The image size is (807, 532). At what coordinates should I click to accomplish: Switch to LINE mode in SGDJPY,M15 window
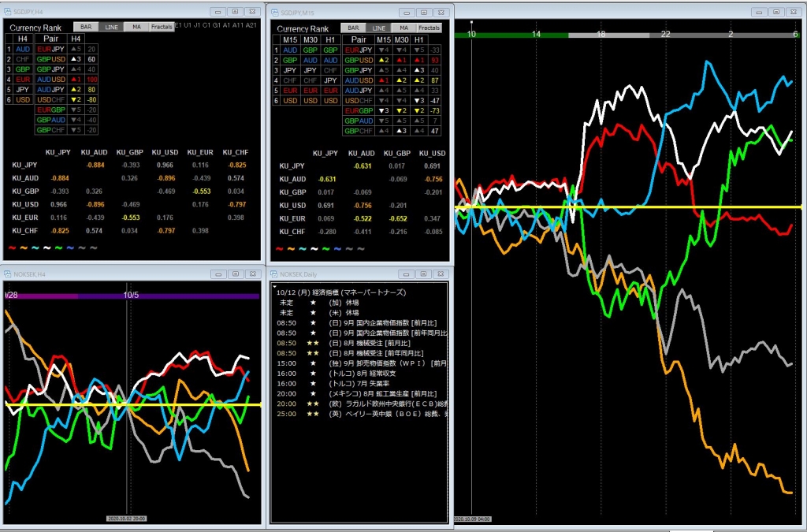point(379,28)
